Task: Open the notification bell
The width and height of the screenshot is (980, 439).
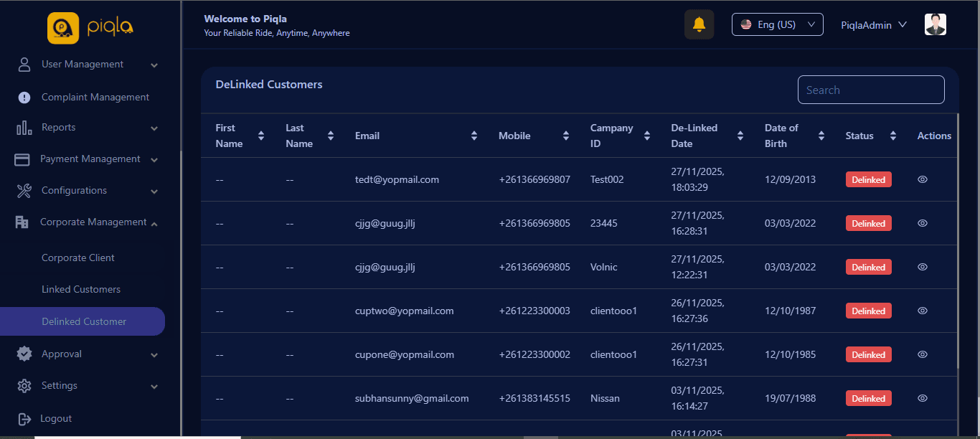Action: tap(699, 24)
